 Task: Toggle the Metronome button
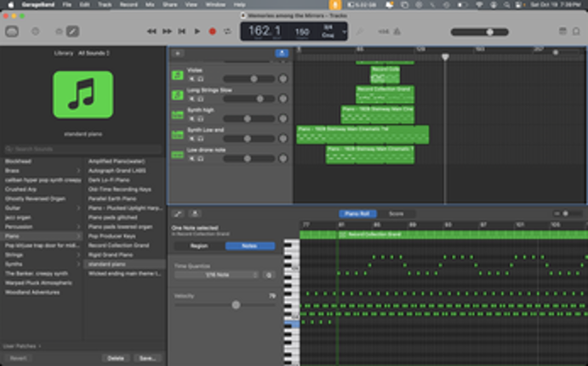coord(397,31)
